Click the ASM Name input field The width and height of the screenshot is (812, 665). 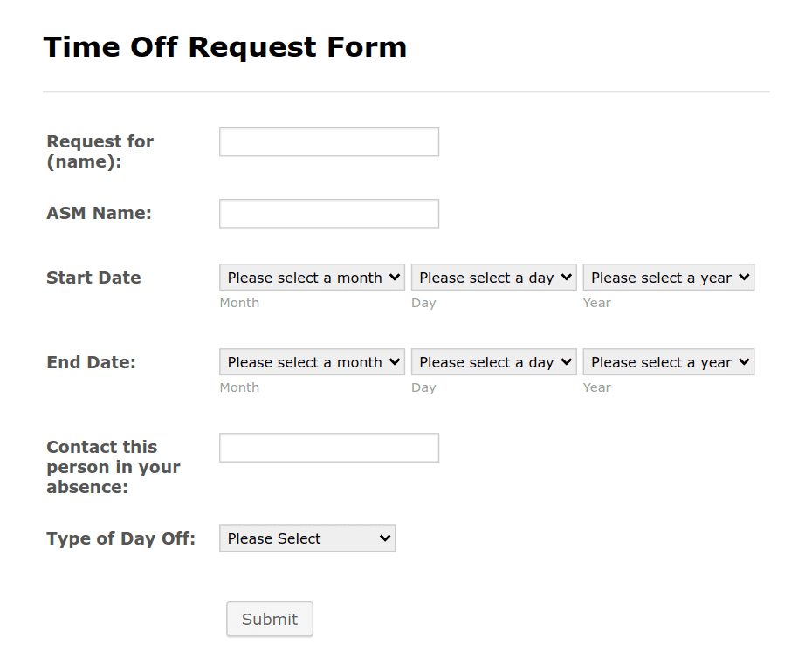[x=328, y=213]
